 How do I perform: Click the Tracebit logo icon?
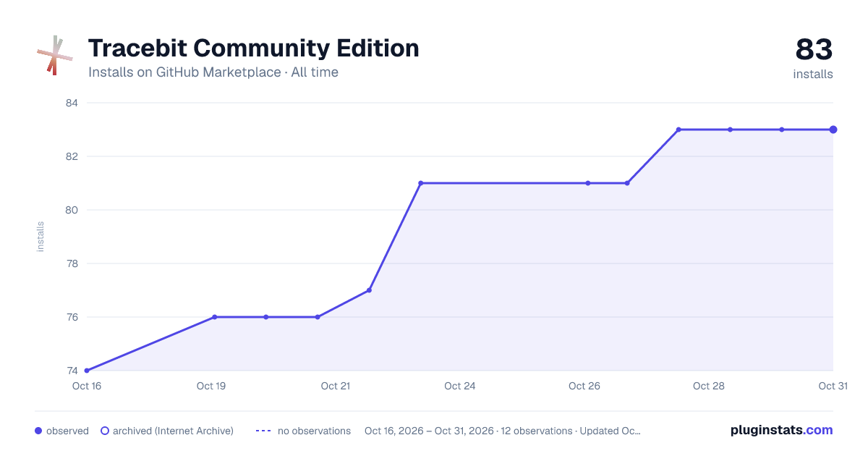coord(55,56)
